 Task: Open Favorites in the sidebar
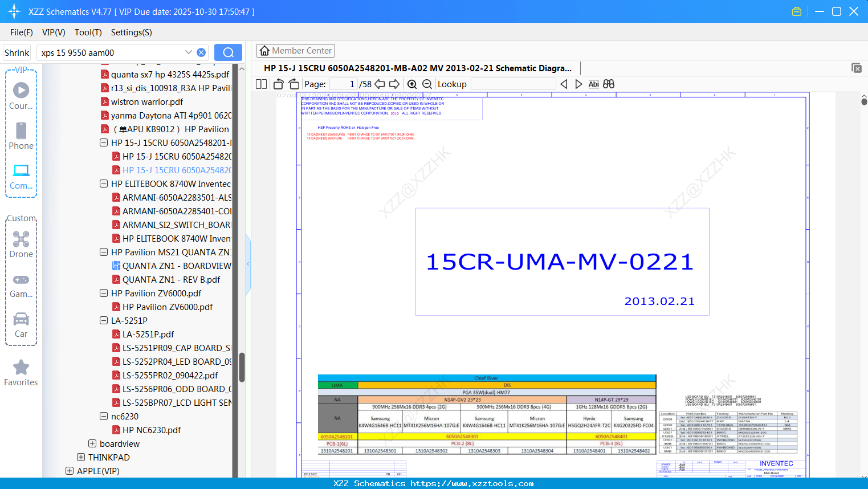[21, 373]
